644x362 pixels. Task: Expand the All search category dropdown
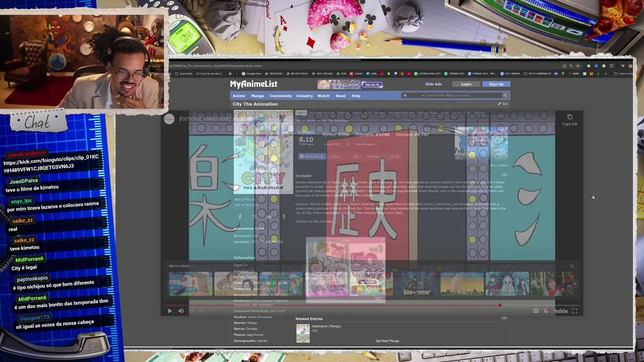pyautogui.click(x=413, y=96)
